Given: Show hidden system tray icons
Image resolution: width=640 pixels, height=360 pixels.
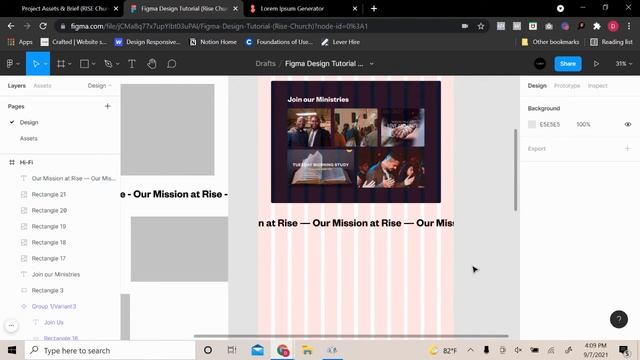Looking at the screenshot, I should pos(471,350).
